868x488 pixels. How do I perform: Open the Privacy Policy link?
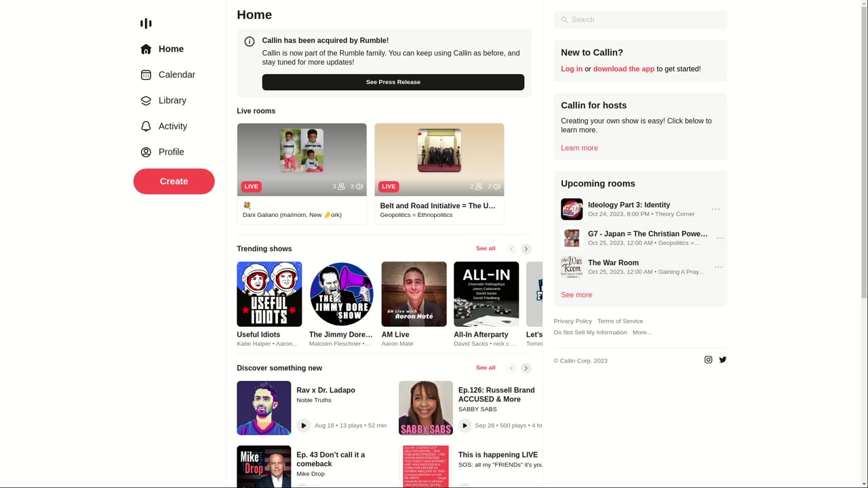[573, 321]
